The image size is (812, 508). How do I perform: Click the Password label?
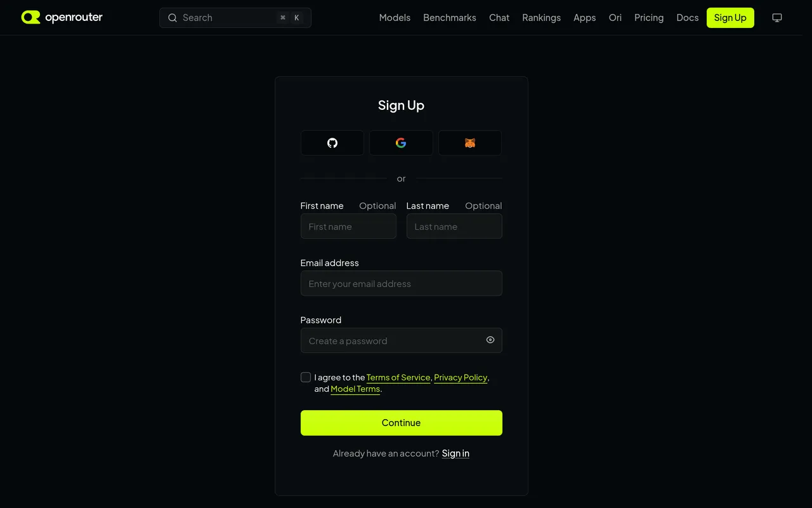coord(321,320)
